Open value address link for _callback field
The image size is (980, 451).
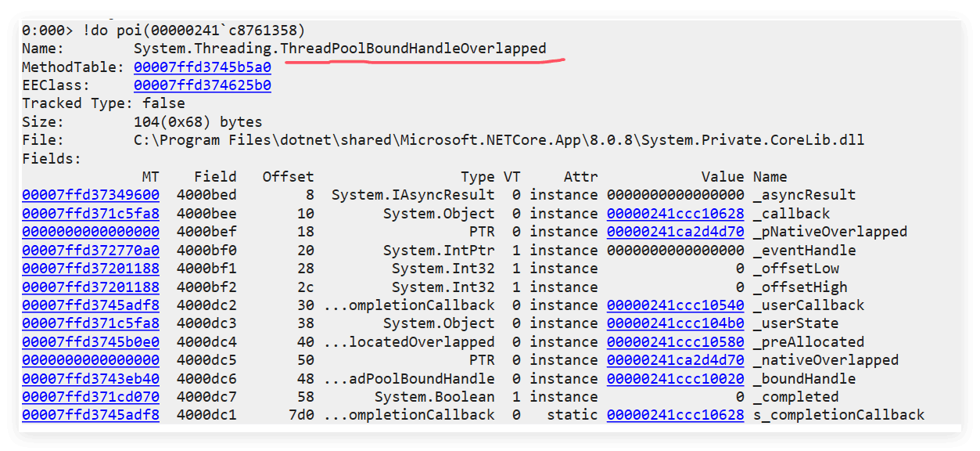[675, 214]
